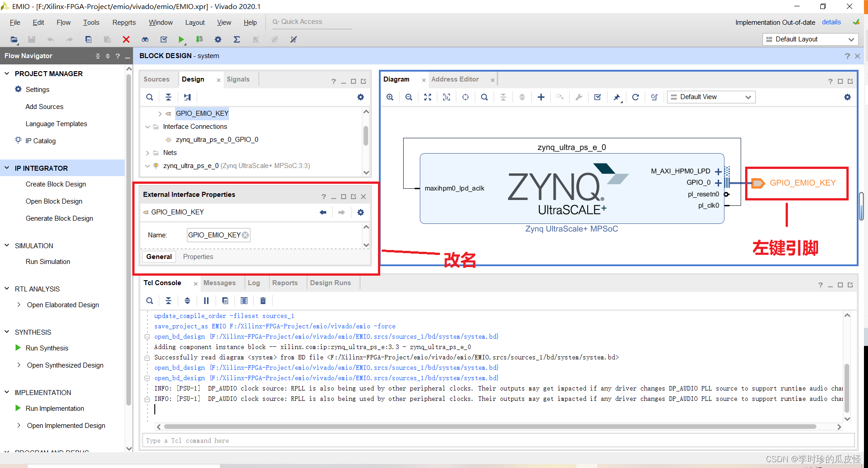Viewport: 868px width, 468px height.
Task: Click the red X cancel toolbar icon
Action: click(126, 40)
